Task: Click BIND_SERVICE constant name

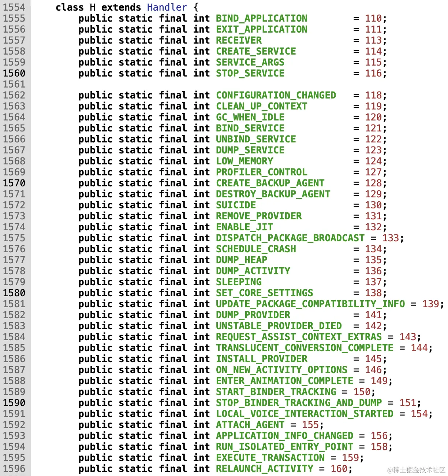Action: (250, 128)
